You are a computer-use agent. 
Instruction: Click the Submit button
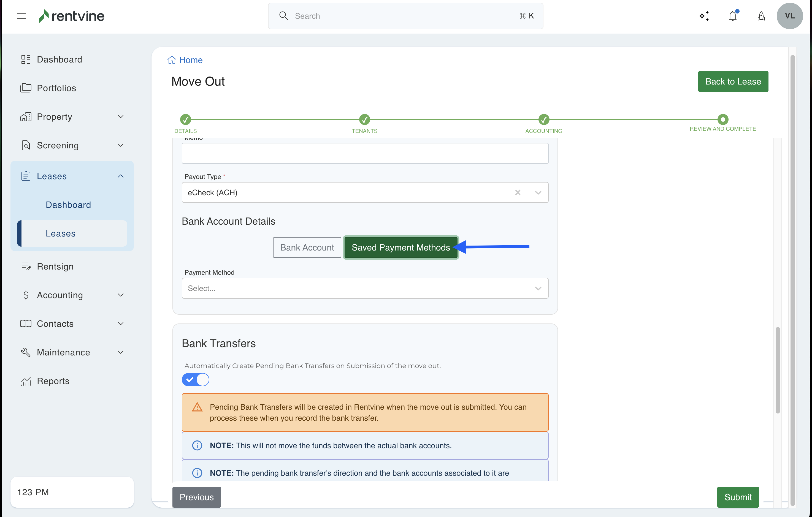point(738,497)
